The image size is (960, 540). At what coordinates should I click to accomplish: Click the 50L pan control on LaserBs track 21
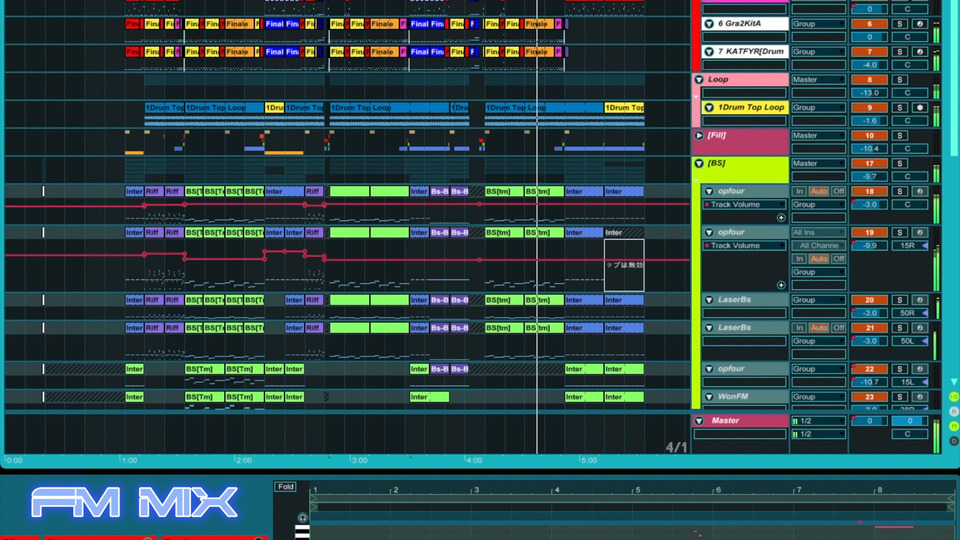[910, 341]
